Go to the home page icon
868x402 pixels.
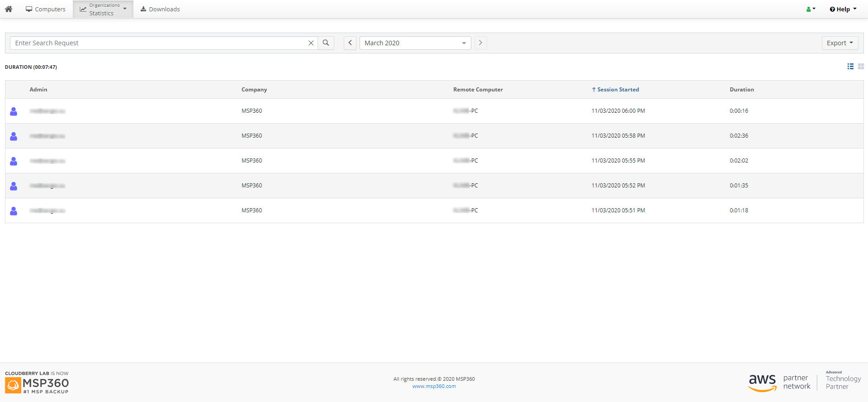[9, 9]
